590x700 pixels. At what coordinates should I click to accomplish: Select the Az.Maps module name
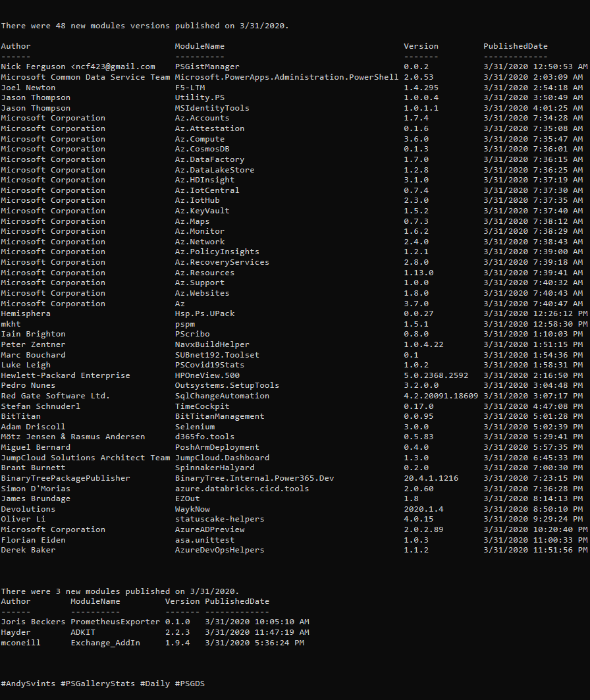pos(192,221)
